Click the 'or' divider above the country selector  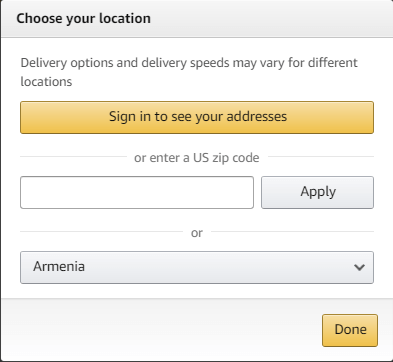point(197,233)
